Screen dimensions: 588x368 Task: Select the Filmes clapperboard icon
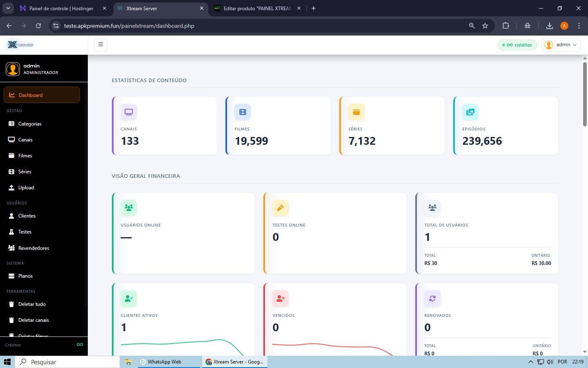coord(11,156)
